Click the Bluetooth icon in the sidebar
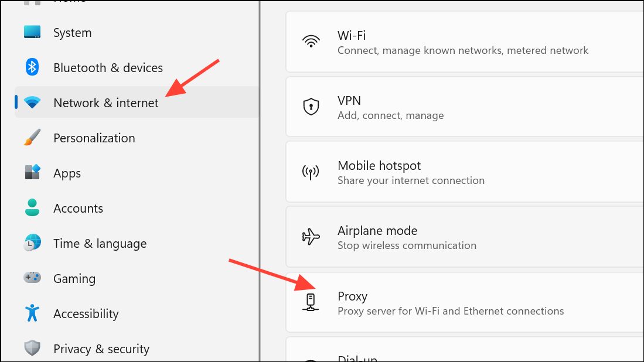 [x=31, y=67]
